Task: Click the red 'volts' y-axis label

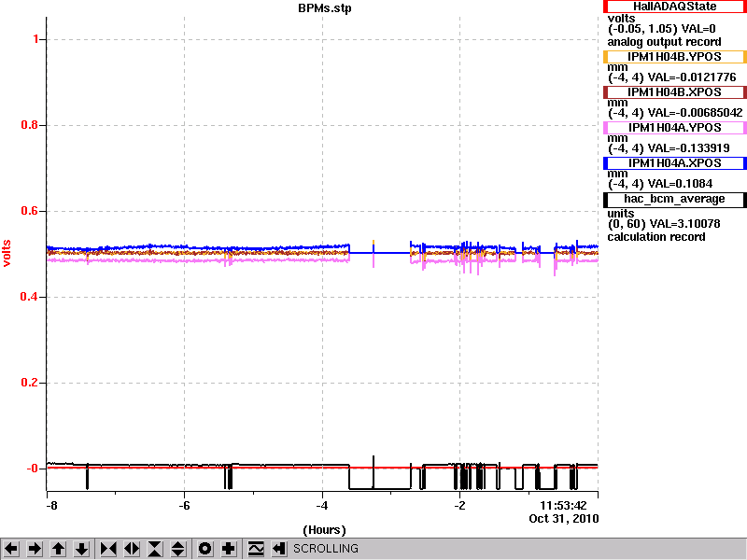Action: click(x=7, y=253)
